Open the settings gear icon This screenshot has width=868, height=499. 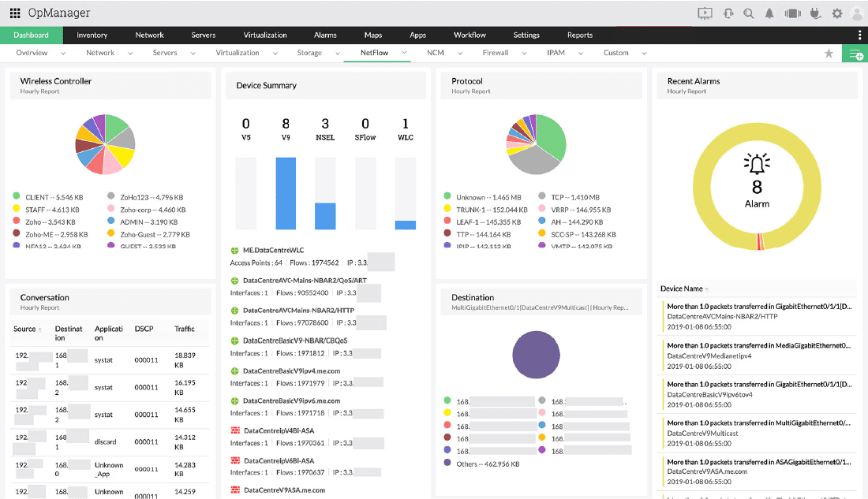click(837, 13)
